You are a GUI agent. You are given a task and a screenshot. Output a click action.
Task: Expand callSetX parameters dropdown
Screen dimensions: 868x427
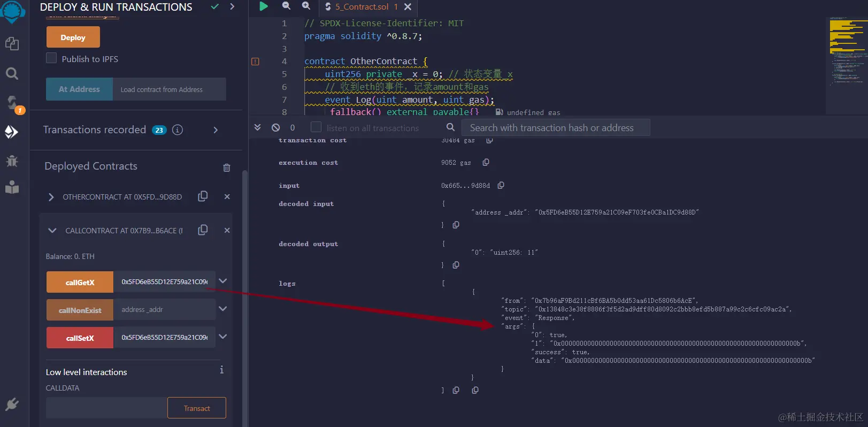pyautogui.click(x=223, y=337)
